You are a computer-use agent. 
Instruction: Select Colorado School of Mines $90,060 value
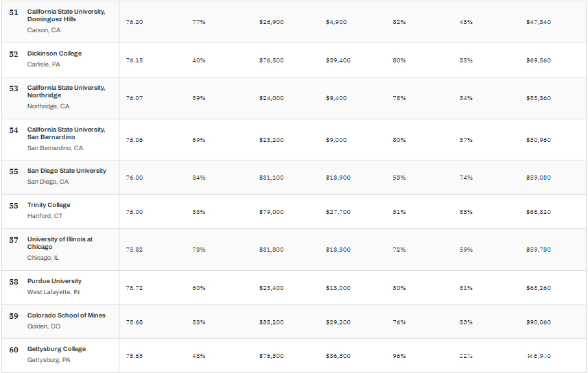pos(539,322)
